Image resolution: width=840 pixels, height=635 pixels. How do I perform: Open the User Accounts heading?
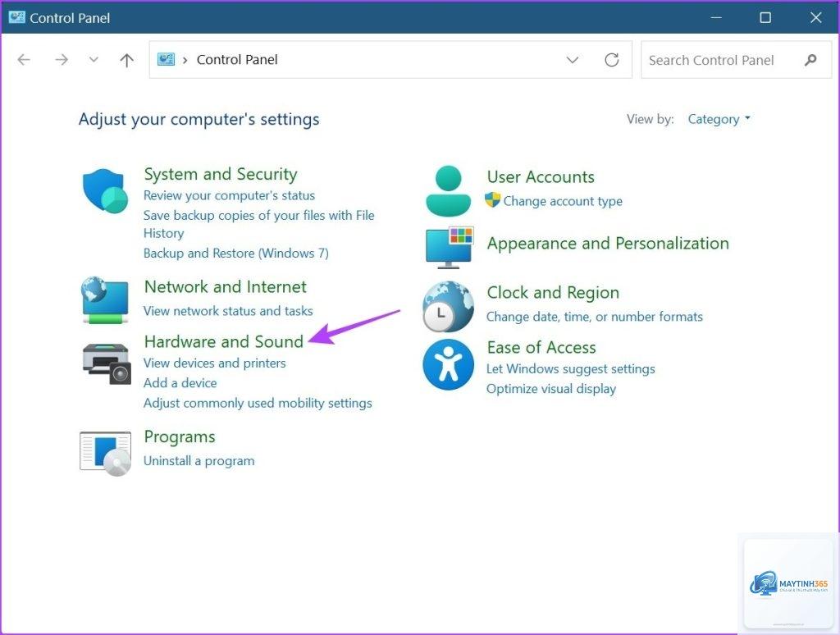tap(541, 177)
